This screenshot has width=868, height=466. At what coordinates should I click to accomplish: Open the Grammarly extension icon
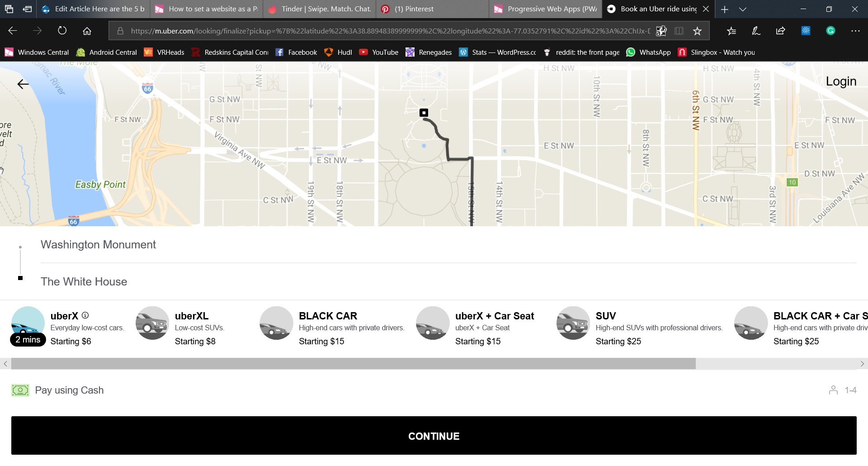830,31
